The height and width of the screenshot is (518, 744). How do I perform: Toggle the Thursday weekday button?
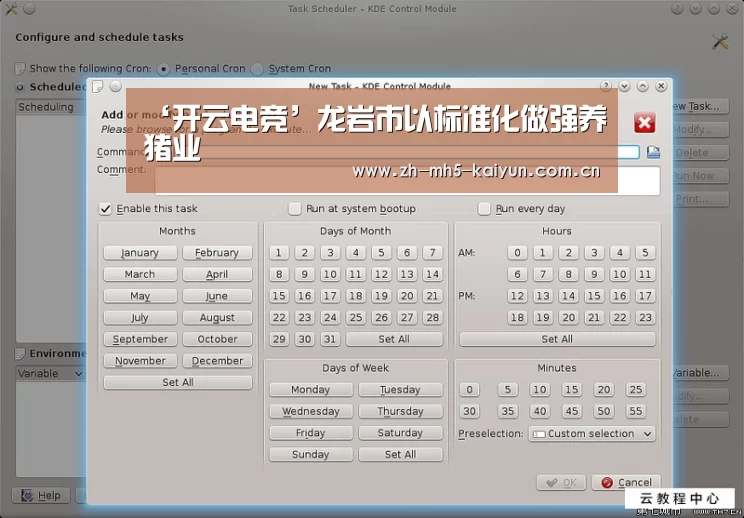pyautogui.click(x=400, y=411)
